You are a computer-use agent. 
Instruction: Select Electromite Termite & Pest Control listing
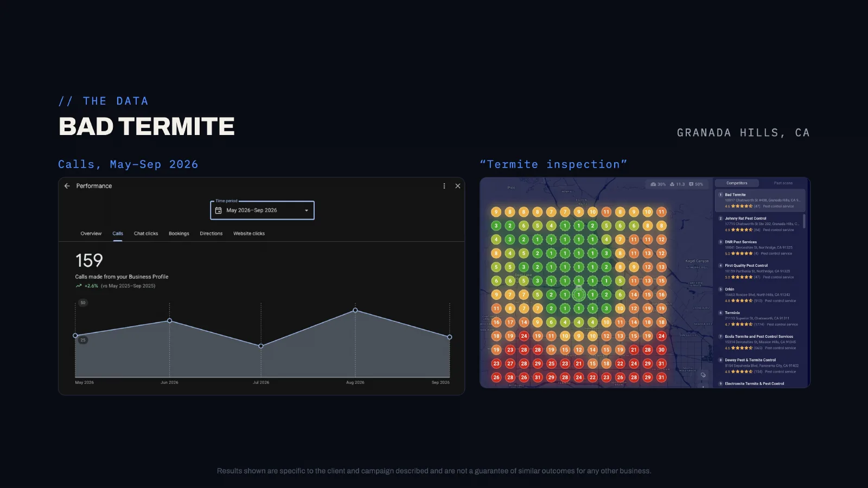(x=754, y=383)
